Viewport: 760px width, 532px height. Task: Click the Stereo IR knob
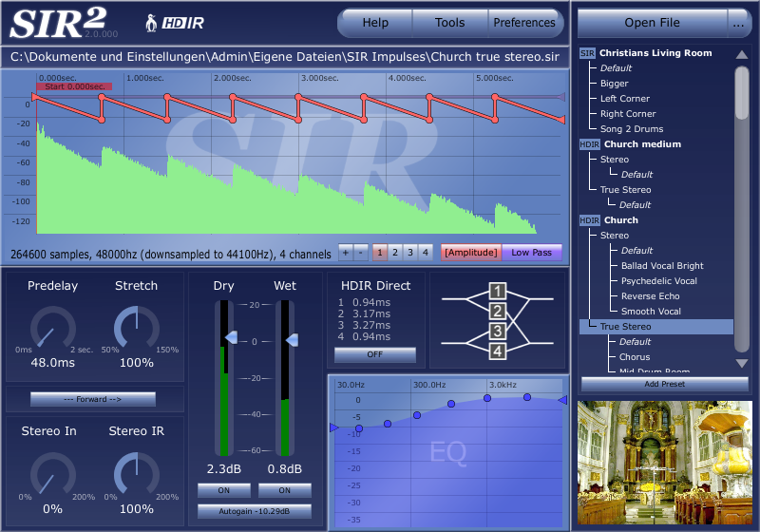[137, 475]
